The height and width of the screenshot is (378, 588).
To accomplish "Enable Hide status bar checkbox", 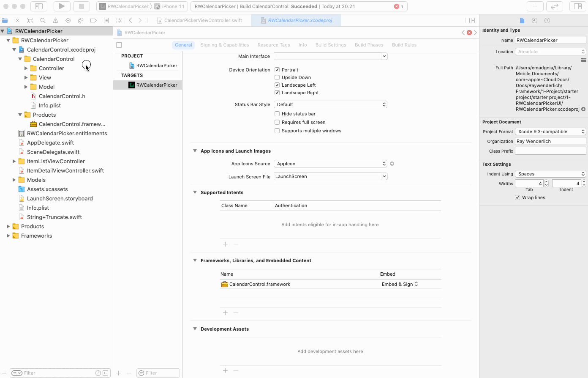I will pyautogui.click(x=277, y=114).
